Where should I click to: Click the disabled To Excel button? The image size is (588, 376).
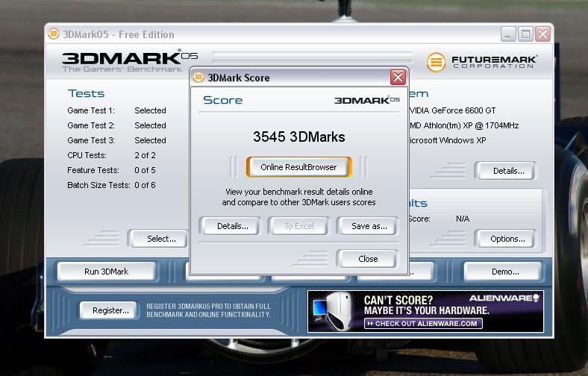[x=299, y=226]
